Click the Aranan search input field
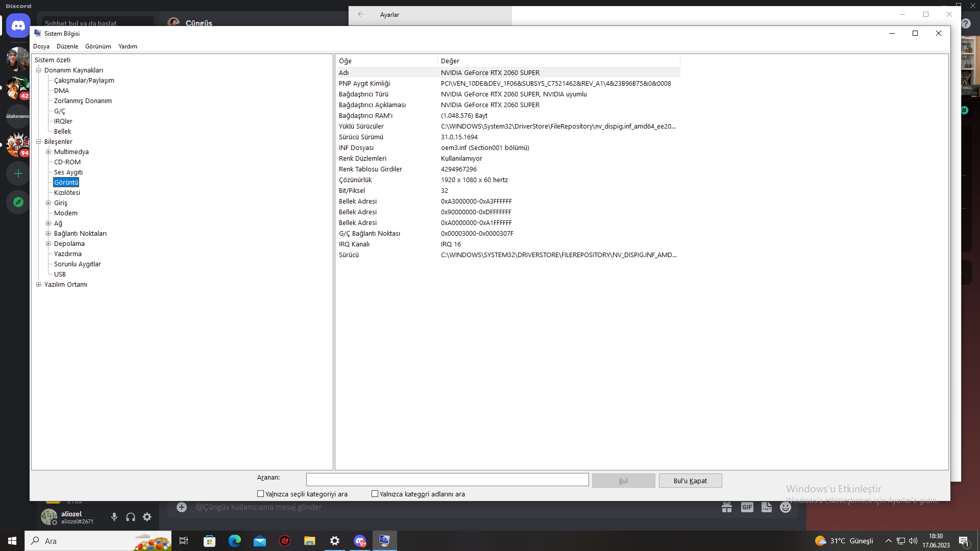Image resolution: width=980 pixels, height=551 pixels. (447, 480)
